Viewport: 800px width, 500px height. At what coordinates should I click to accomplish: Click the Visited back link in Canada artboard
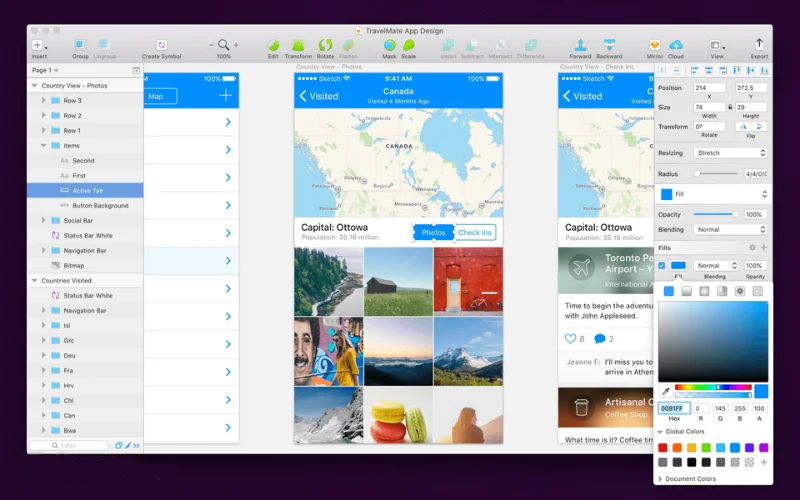[319, 96]
